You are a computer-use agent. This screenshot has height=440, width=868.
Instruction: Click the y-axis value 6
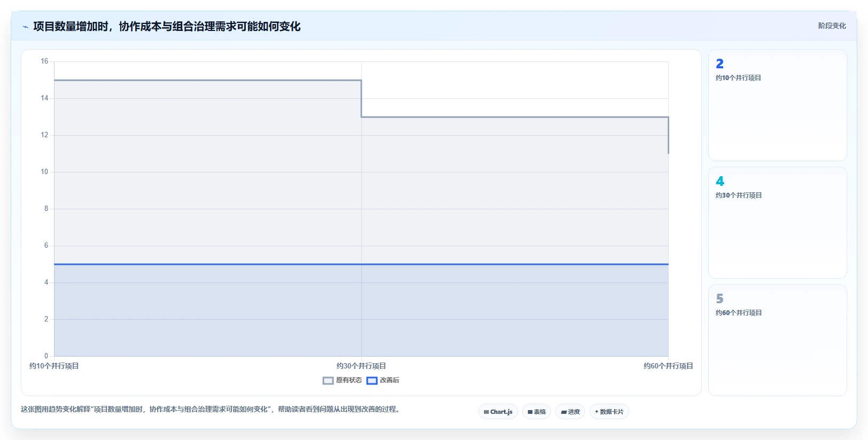(x=46, y=246)
